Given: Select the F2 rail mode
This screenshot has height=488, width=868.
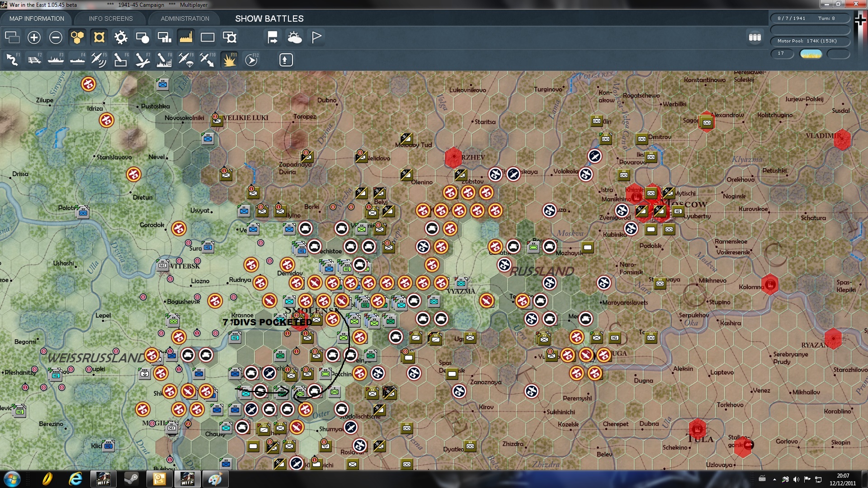Looking at the screenshot, I should 34,60.
